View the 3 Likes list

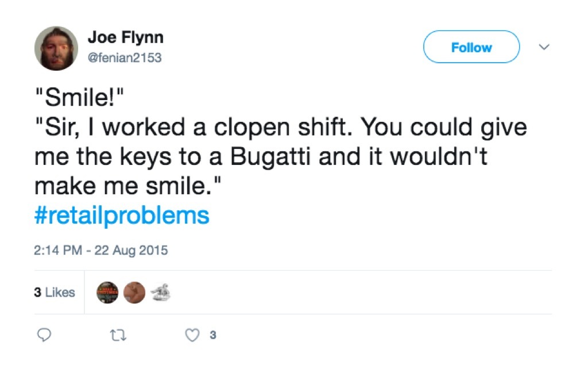pos(55,293)
